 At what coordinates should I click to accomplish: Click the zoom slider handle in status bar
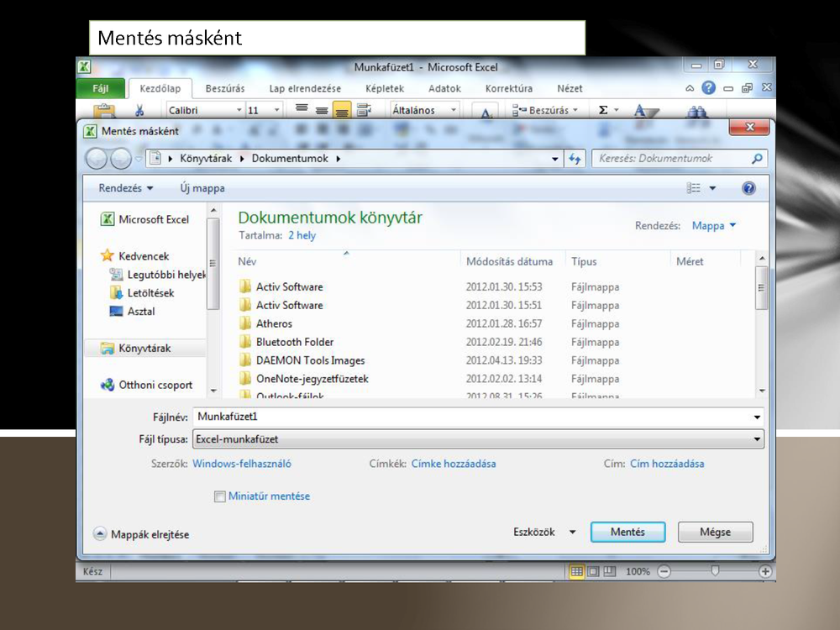tap(715, 571)
